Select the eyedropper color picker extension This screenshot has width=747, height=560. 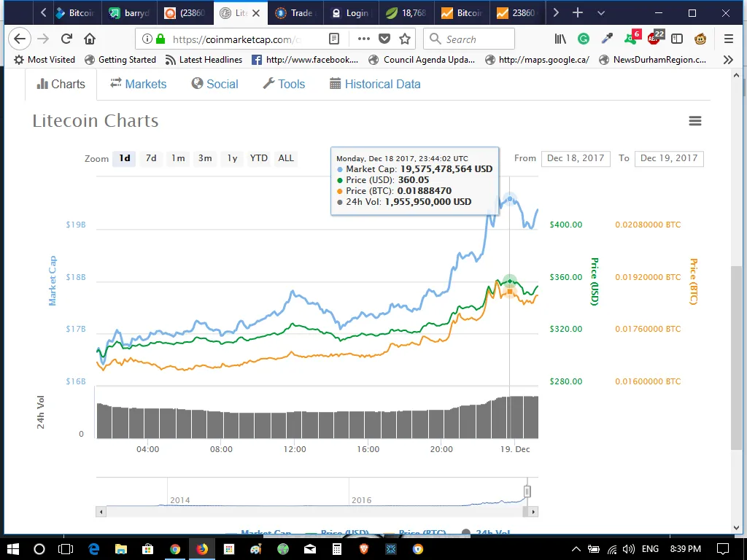coord(607,39)
